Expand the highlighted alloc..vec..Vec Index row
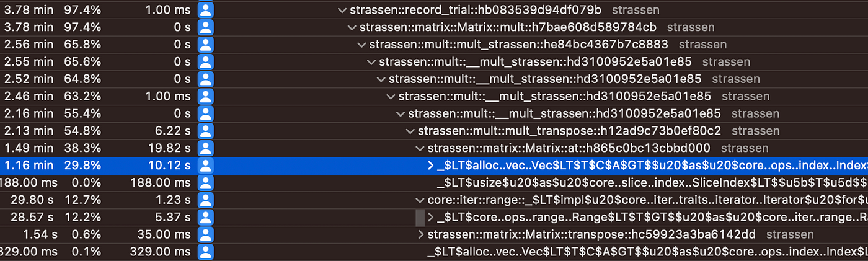The width and height of the screenshot is (868, 261). (x=430, y=166)
